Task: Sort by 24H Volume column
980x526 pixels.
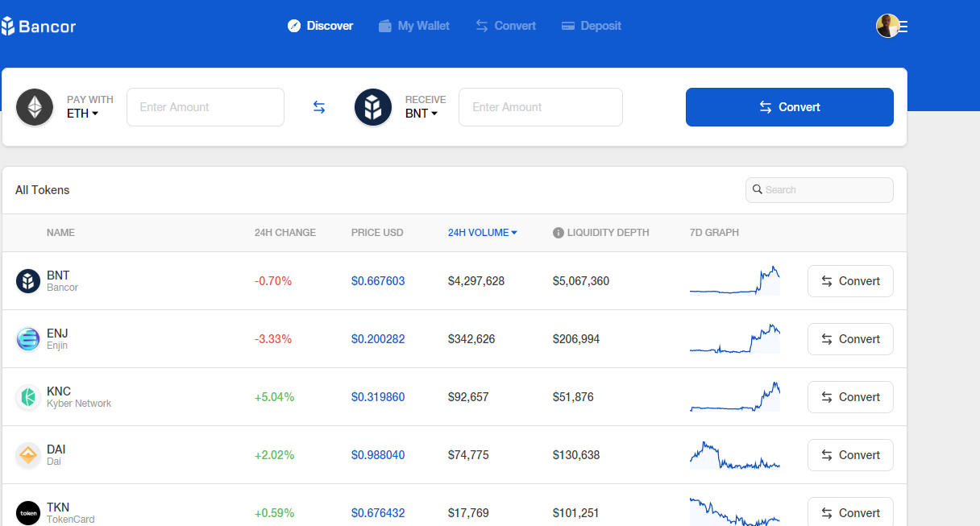Action: tap(483, 233)
